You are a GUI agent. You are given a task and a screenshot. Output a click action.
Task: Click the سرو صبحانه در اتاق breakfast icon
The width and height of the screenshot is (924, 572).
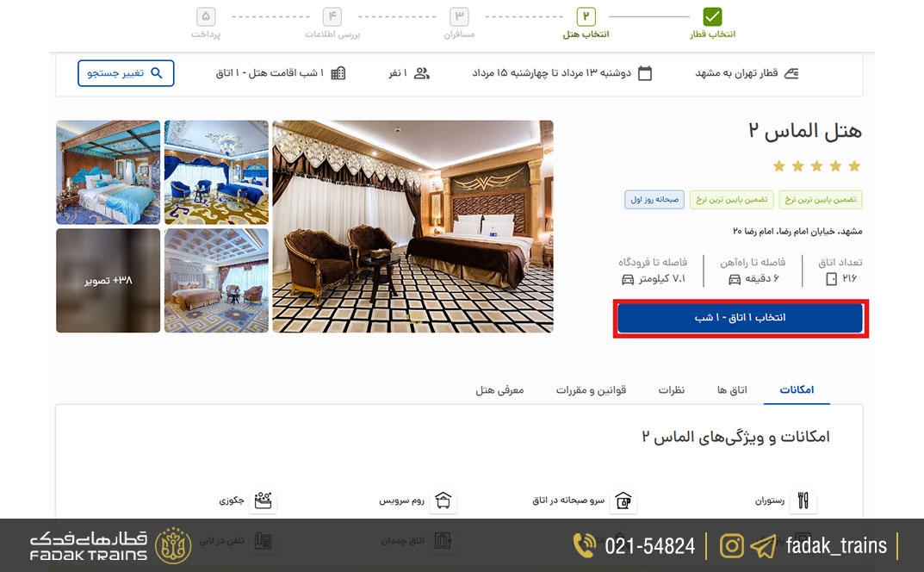623,501
